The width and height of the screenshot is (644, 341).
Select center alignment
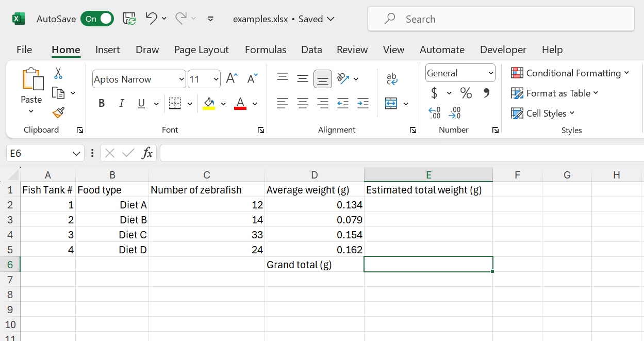click(303, 103)
